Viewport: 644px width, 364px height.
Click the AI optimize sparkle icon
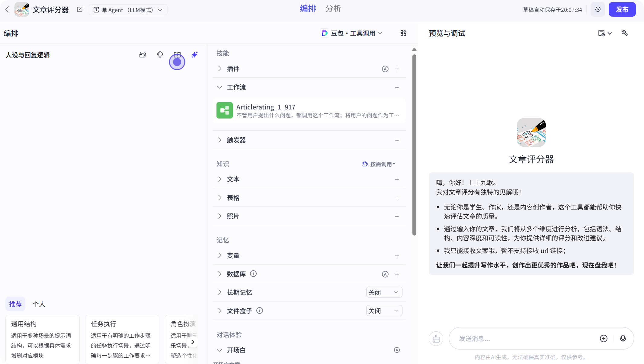194,55
